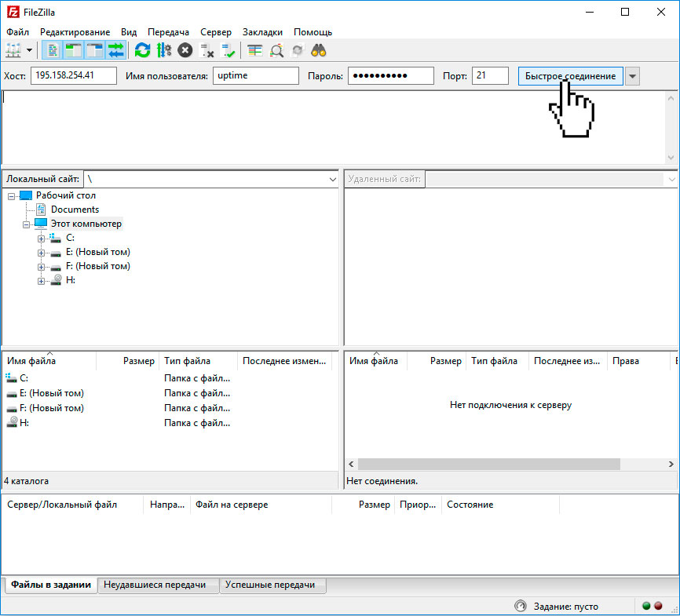Open the Закладки menu
The height and width of the screenshot is (616, 680).
(262, 32)
